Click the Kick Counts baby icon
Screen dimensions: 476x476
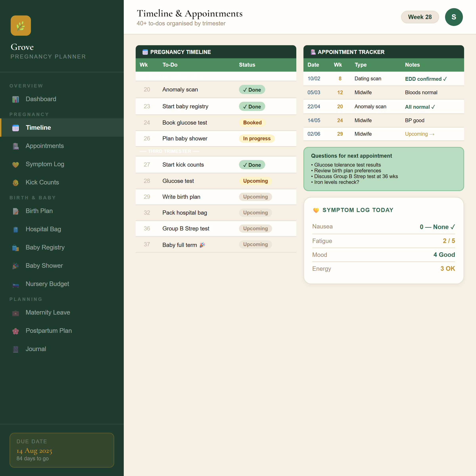click(x=15, y=182)
